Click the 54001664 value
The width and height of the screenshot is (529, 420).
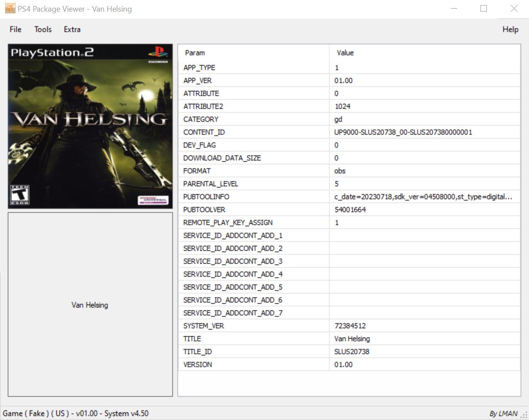[425, 210]
